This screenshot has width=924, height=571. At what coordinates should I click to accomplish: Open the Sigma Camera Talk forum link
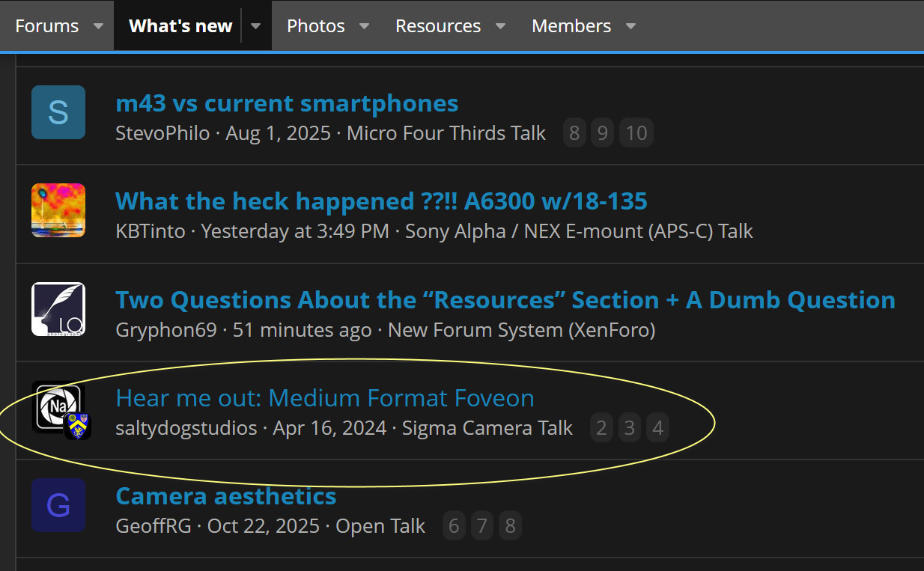pyautogui.click(x=487, y=428)
